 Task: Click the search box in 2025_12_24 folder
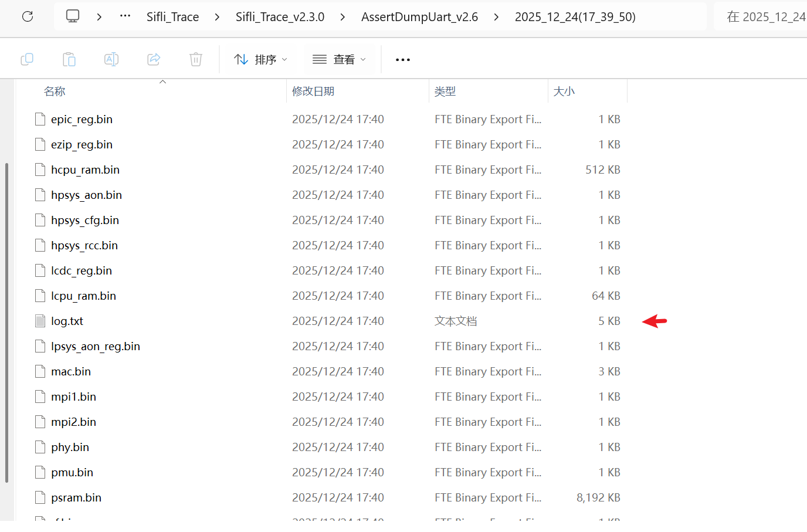click(765, 17)
